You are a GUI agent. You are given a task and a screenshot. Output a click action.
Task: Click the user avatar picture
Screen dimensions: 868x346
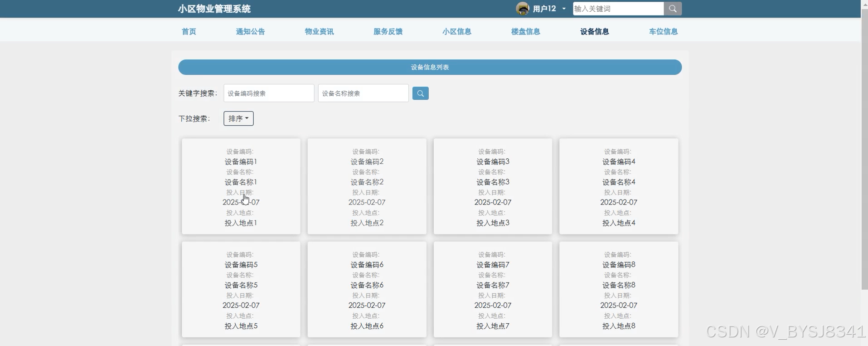pos(523,9)
